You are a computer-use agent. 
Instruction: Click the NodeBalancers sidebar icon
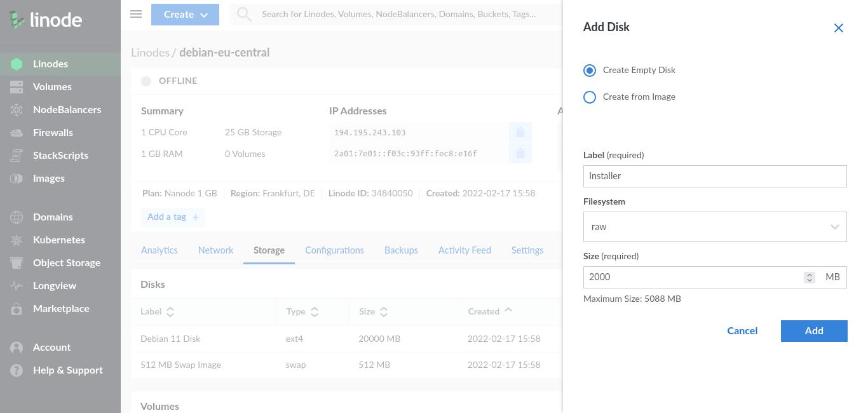17,110
